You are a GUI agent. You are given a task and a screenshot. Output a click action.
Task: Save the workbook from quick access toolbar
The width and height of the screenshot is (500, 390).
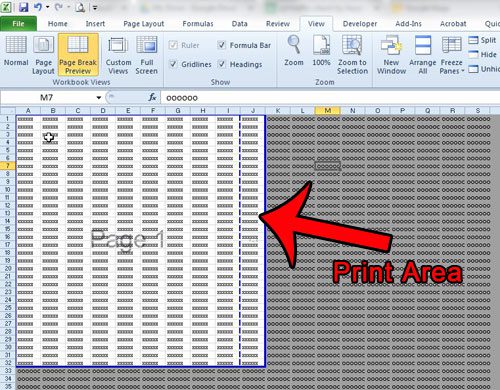[x=23, y=7]
